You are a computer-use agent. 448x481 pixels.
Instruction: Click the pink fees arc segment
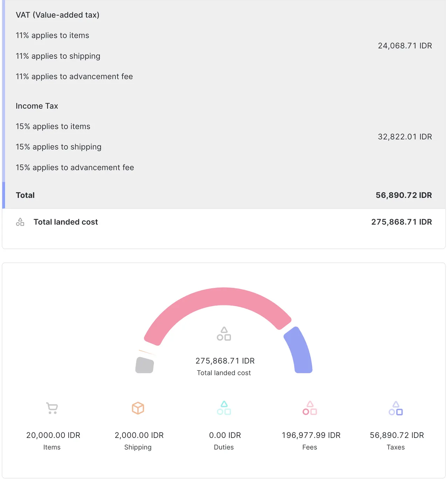[217, 297]
